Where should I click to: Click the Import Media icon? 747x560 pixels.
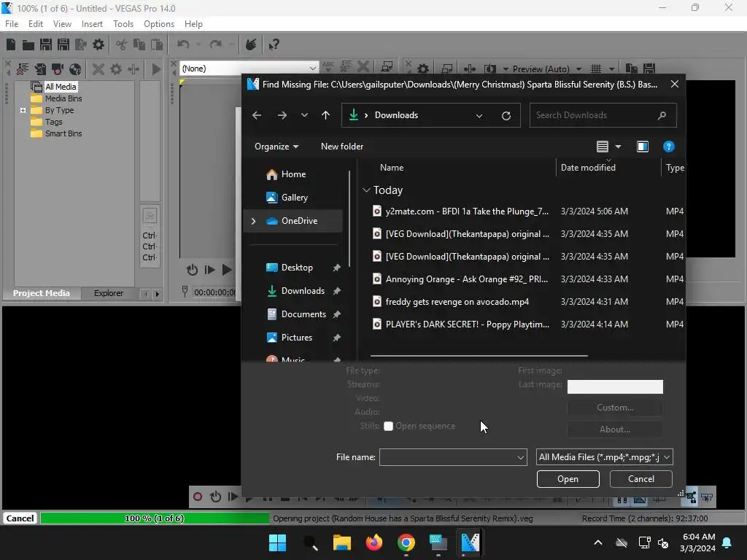coord(40,69)
